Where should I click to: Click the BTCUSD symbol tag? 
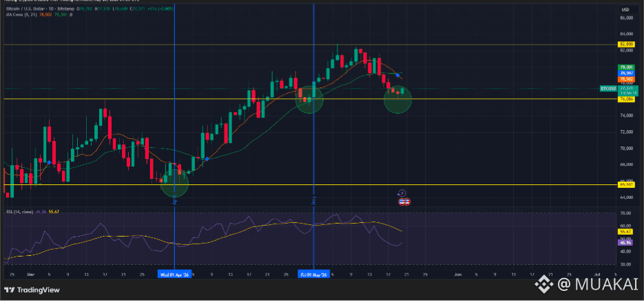pyautogui.click(x=608, y=88)
